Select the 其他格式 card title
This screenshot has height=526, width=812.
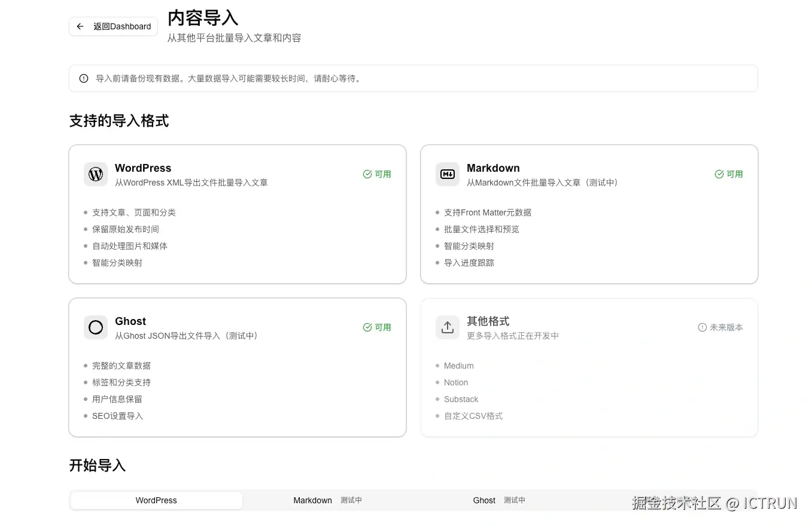pyautogui.click(x=488, y=321)
